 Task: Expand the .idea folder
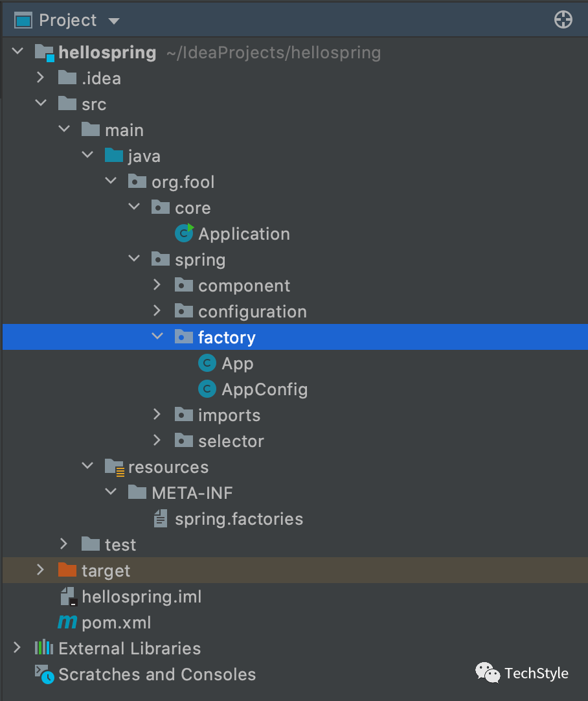[41, 78]
